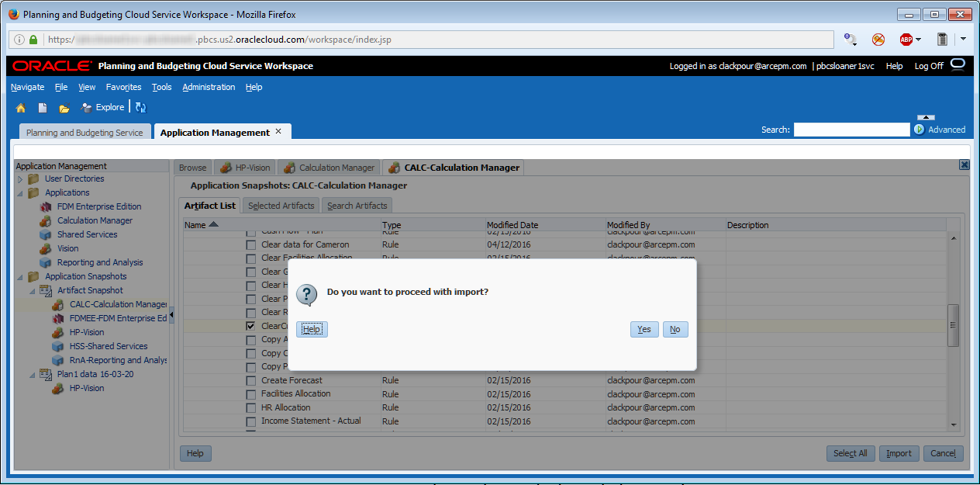980x485 pixels.
Task: Create a new document from the toolbar
Action: [43, 108]
